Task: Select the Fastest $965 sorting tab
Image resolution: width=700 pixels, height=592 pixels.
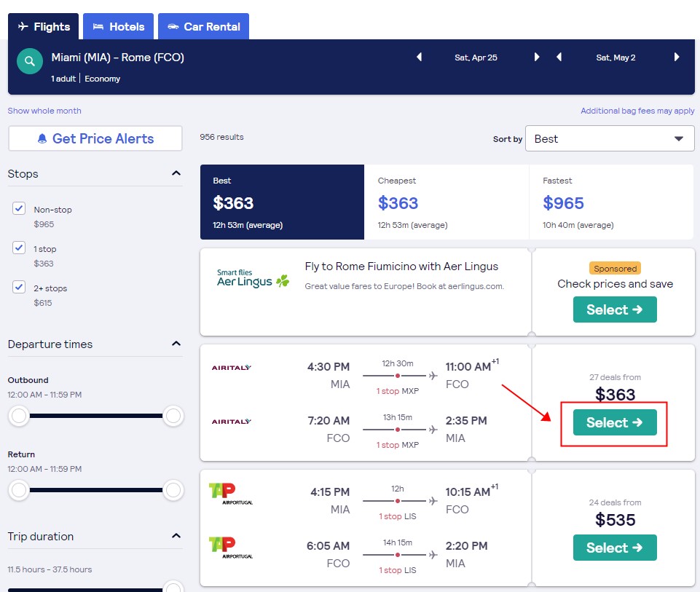Action: tap(611, 202)
